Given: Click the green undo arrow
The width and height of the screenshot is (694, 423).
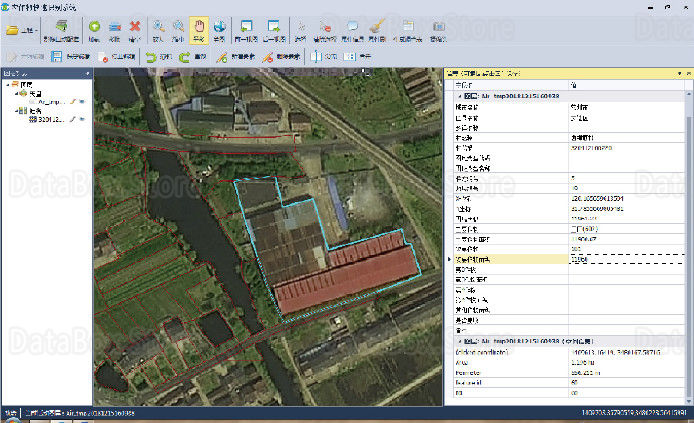Looking at the screenshot, I should pyautogui.click(x=158, y=57).
